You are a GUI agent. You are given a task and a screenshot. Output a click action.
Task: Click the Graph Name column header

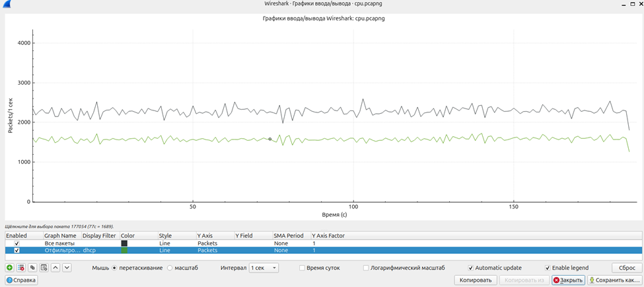point(63,235)
